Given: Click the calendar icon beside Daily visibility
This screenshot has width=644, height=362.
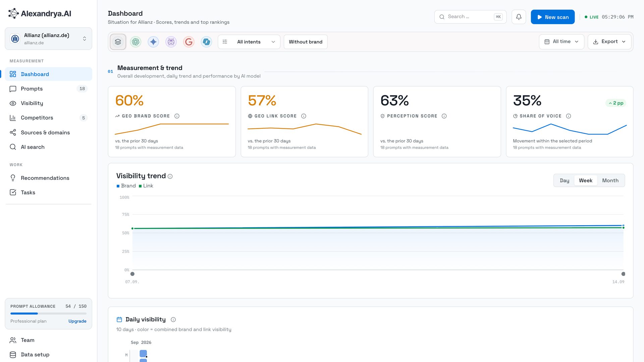Looking at the screenshot, I should 119,319.
